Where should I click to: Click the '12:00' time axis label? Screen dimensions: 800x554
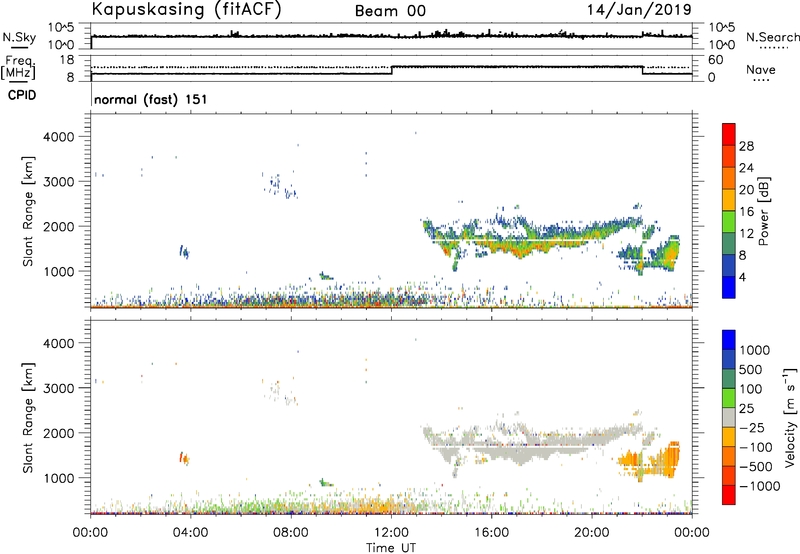tap(391, 533)
